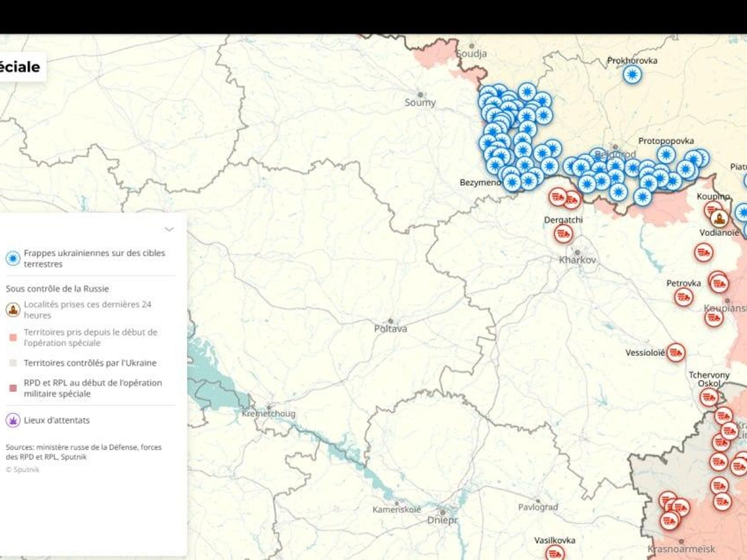Click the vehicle marker below Vasilkovka
The height and width of the screenshot is (560, 747).
pyautogui.click(x=554, y=553)
